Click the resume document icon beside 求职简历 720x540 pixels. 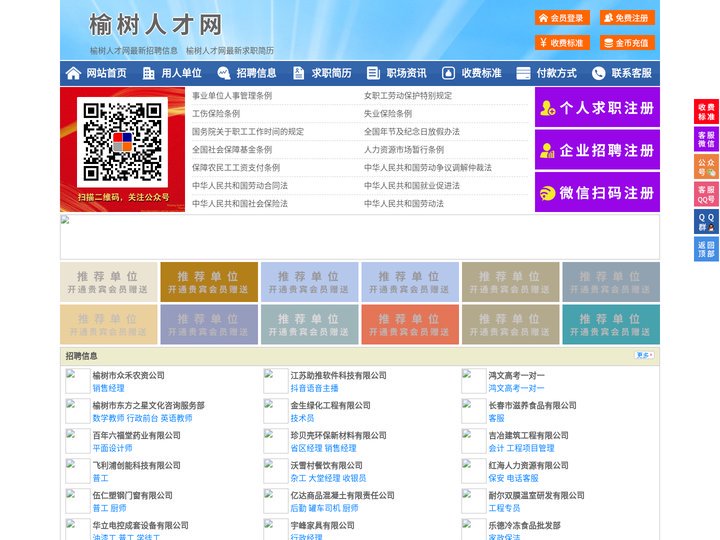click(x=298, y=73)
